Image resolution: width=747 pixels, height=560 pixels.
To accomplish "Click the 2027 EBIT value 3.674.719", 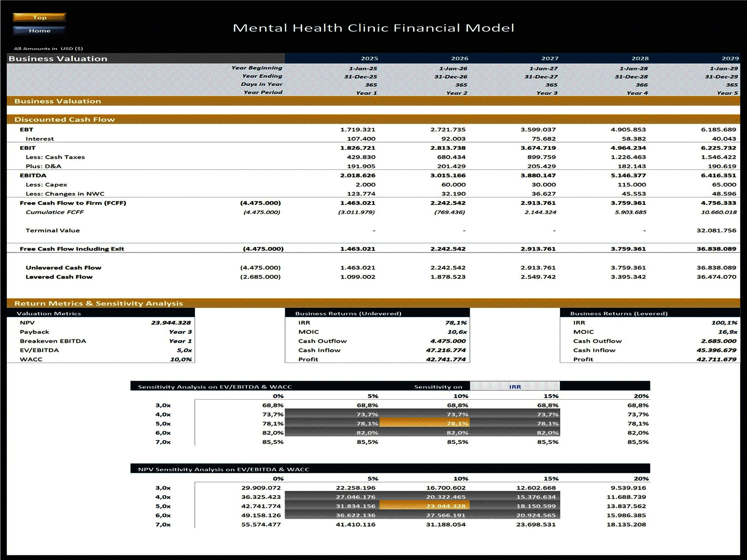I will click(538, 148).
